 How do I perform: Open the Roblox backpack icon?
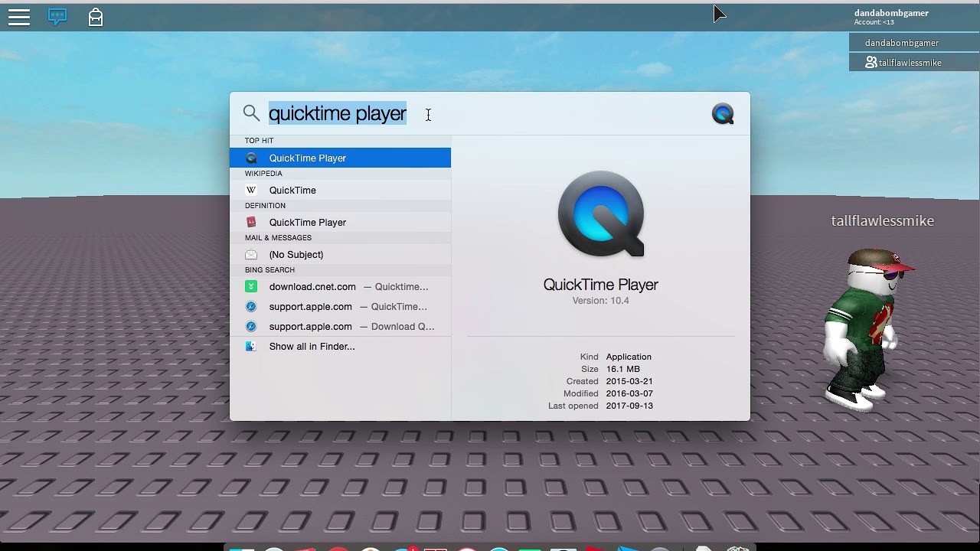tap(96, 17)
